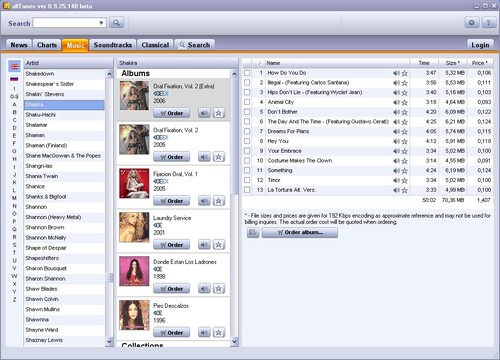Select the English flag language icon
The height and width of the screenshot is (360, 500).
tap(14, 66)
